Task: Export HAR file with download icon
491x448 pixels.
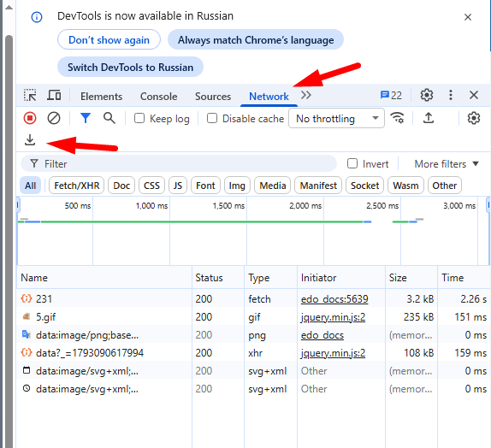Action: point(30,140)
